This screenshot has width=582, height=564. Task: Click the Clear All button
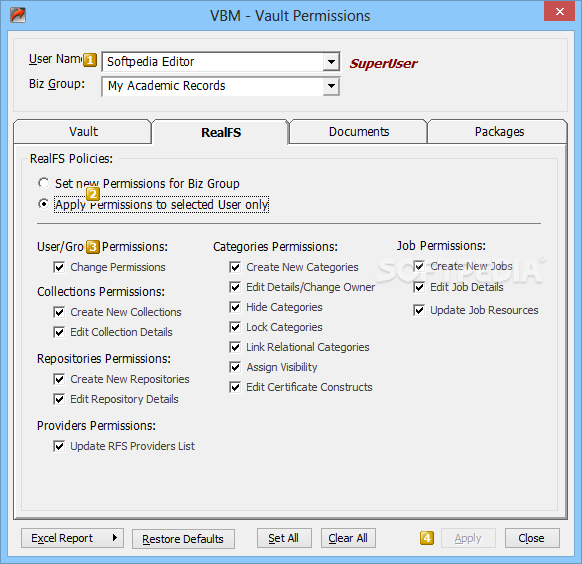click(348, 538)
